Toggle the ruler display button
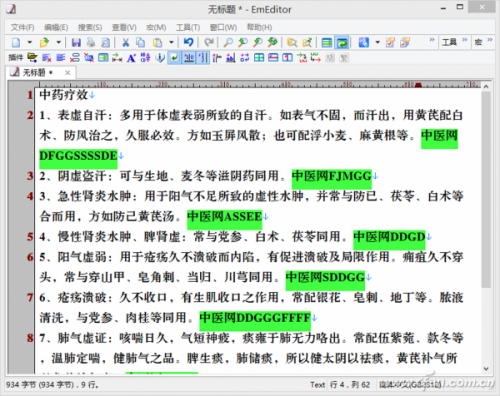Viewport: 500px width, 396px height. (189, 58)
